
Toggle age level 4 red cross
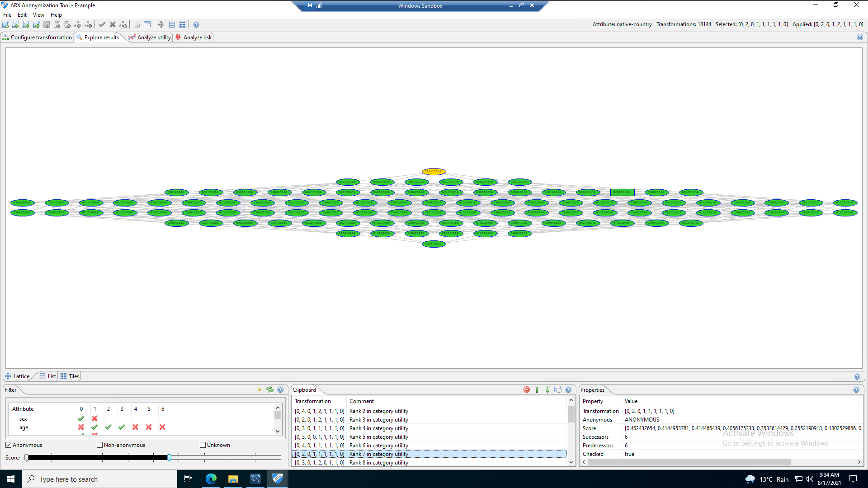click(135, 427)
